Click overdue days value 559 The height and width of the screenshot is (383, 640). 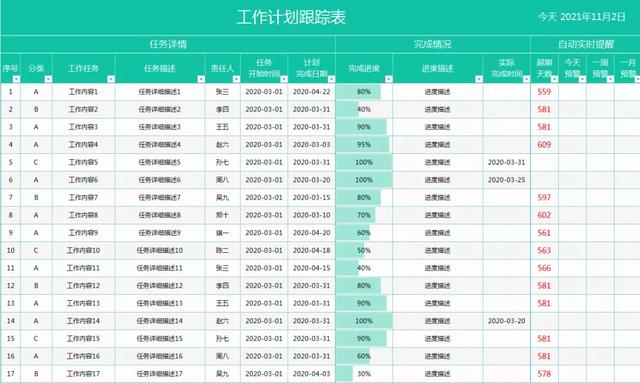(x=544, y=92)
